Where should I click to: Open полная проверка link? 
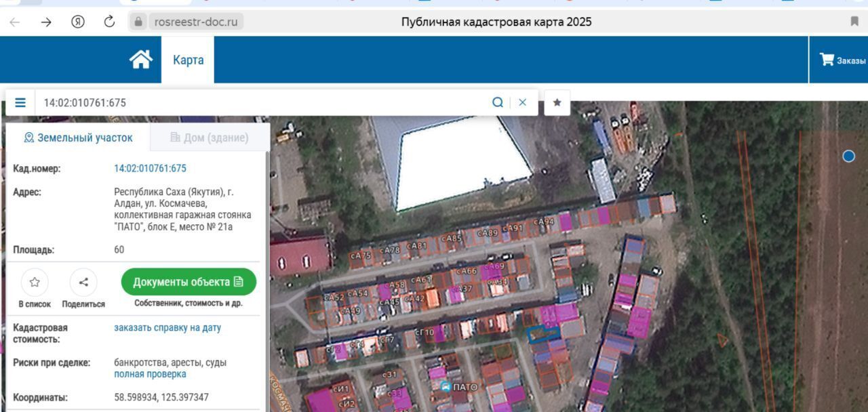click(x=150, y=374)
